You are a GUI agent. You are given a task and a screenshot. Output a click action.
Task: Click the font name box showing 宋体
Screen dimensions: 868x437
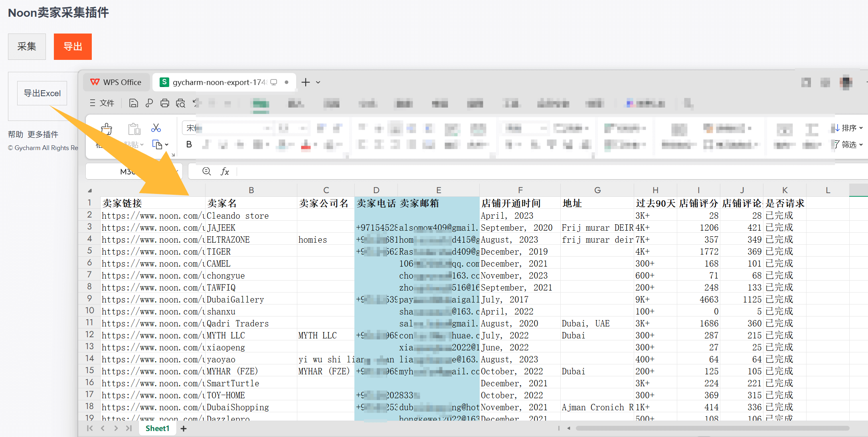point(227,128)
